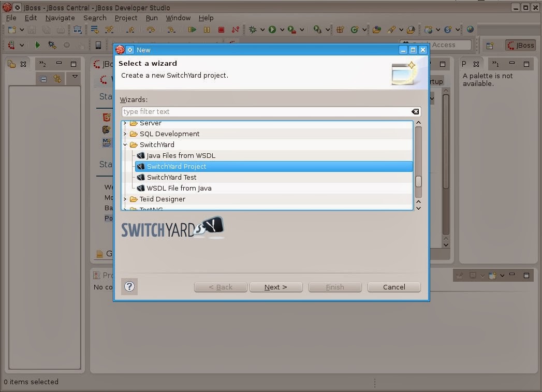This screenshot has width=542, height=392.
Task: Open the New wizard dropdown arrow
Action: 21,30
